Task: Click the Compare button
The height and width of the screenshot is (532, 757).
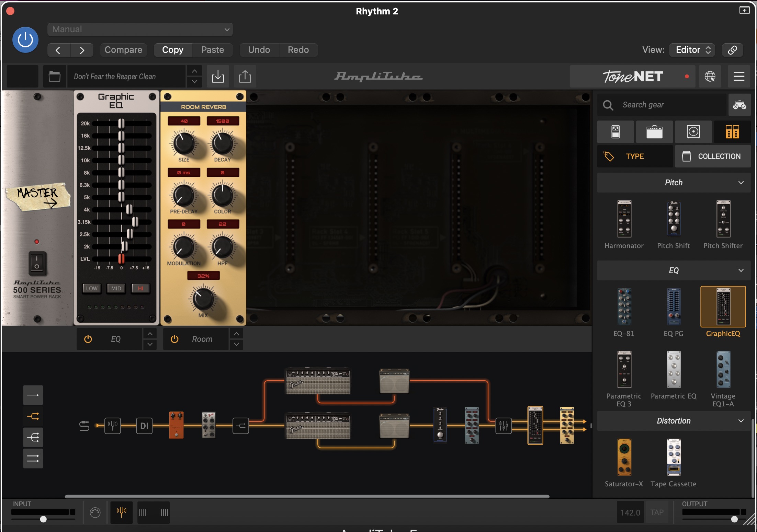Action: click(x=123, y=50)
